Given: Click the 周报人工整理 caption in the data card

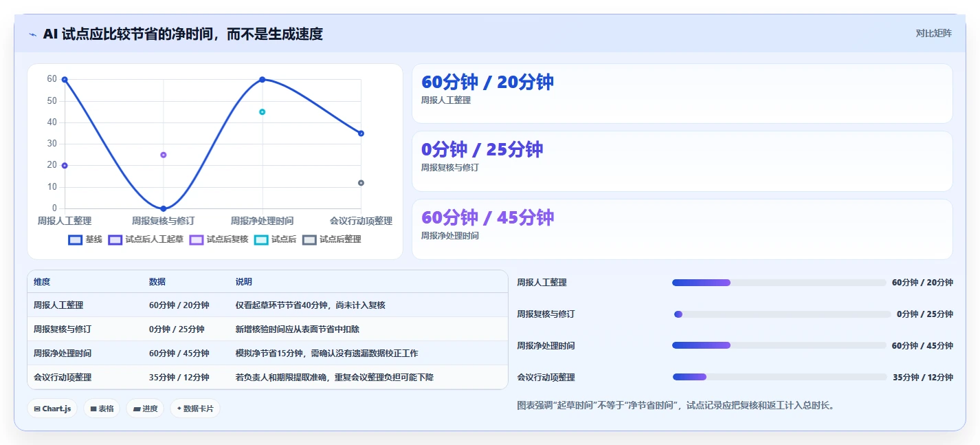Looking at the screenshot, I should (446, 100).
